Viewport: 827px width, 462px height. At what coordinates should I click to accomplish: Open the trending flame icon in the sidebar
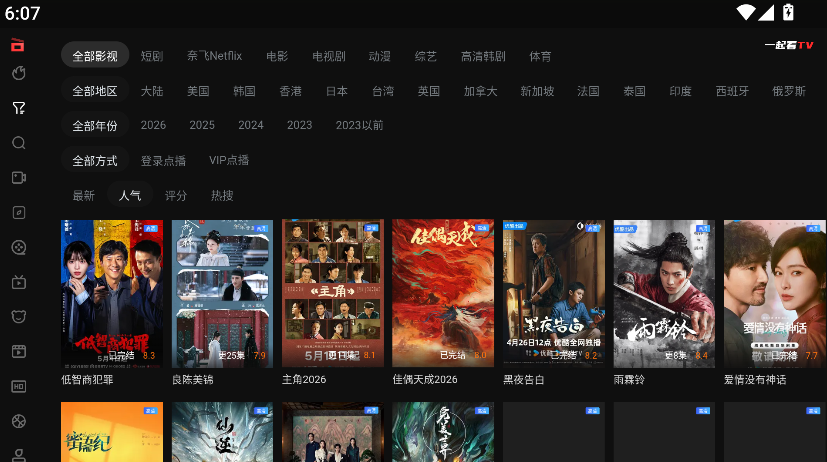(18, 73)
